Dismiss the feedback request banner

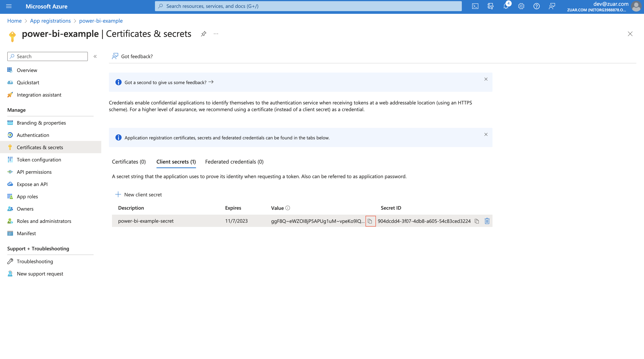pos(486,79)
